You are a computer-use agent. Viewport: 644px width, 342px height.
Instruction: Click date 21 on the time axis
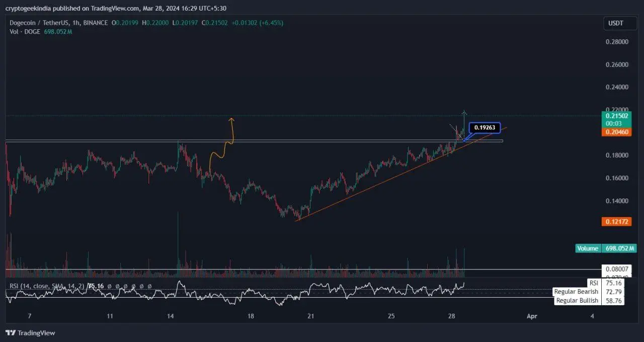[311, 316]
